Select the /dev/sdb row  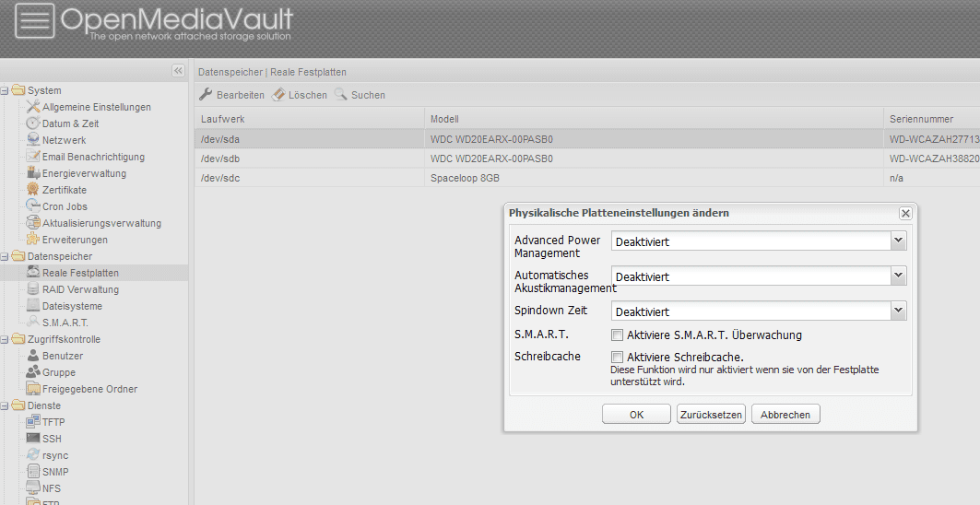tap(587, 159)
